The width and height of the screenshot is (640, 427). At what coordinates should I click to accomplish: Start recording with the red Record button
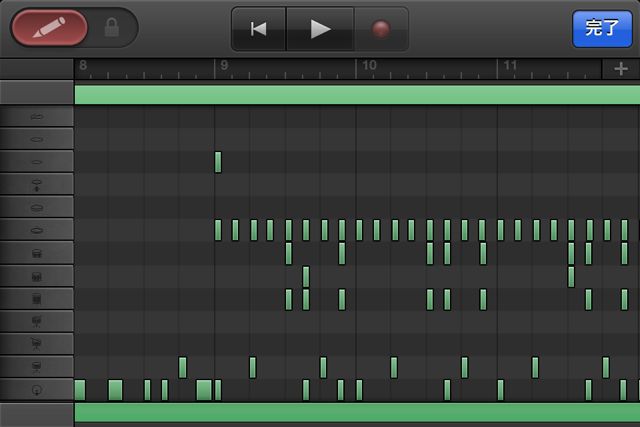click(x=381, y=29)
